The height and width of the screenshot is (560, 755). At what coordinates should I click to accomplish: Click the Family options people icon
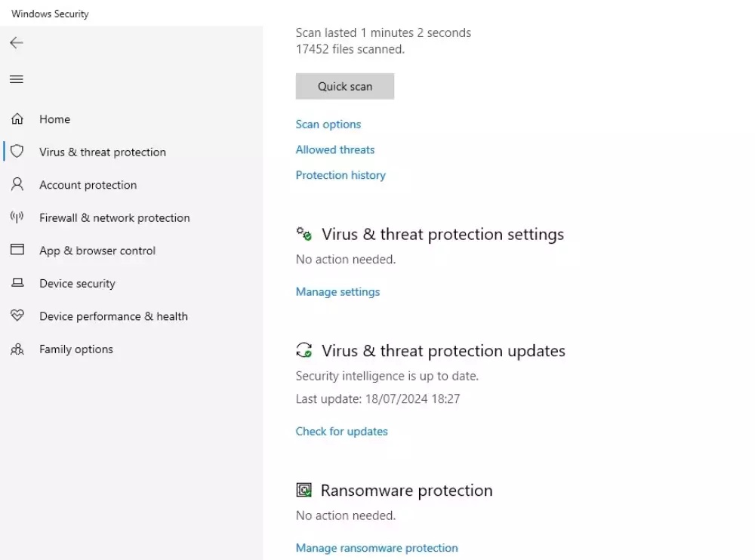(17, 349)
